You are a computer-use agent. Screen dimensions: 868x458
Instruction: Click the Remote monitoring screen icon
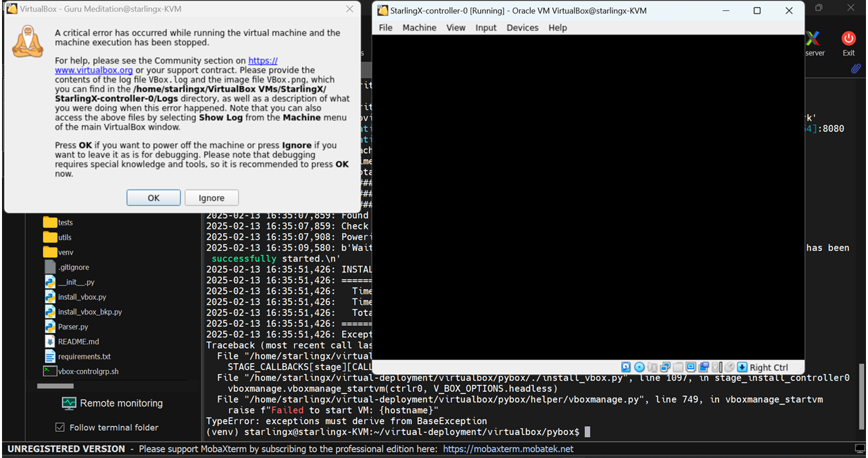[x=69, y=403]
